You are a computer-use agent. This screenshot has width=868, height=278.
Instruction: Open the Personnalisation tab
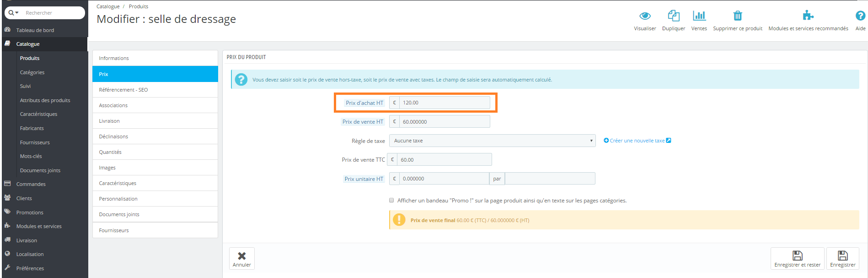155,199
